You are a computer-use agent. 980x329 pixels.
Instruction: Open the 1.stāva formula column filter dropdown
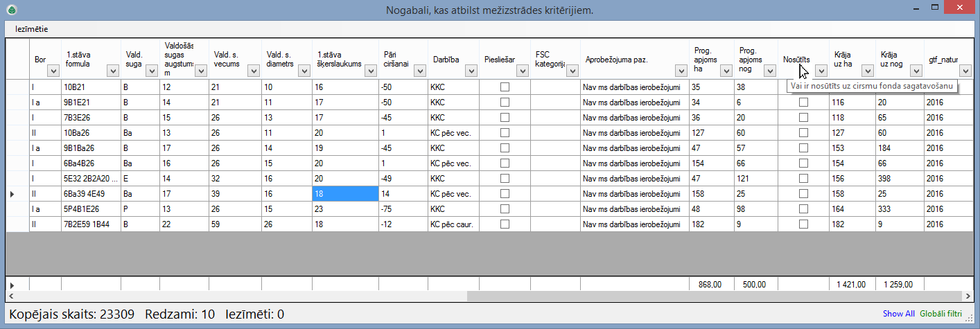point(114,71)
